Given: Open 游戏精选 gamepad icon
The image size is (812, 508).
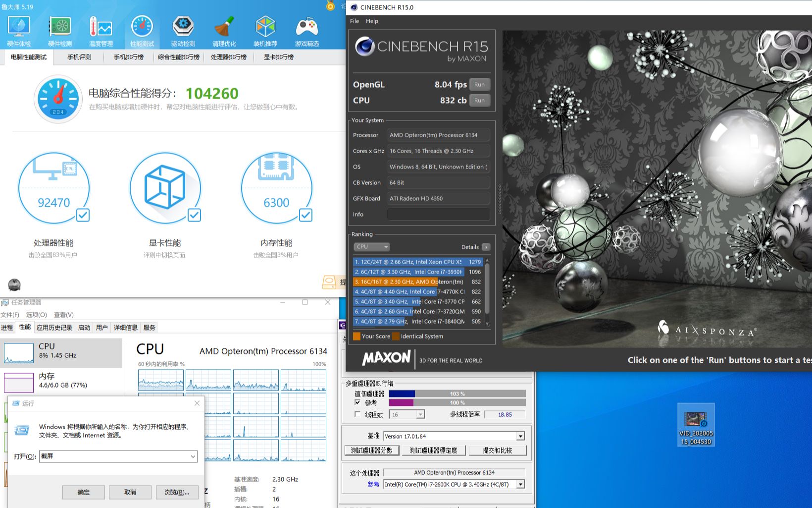Looking at the screenshot, I should pyautogui.click(x=307, y=31).
